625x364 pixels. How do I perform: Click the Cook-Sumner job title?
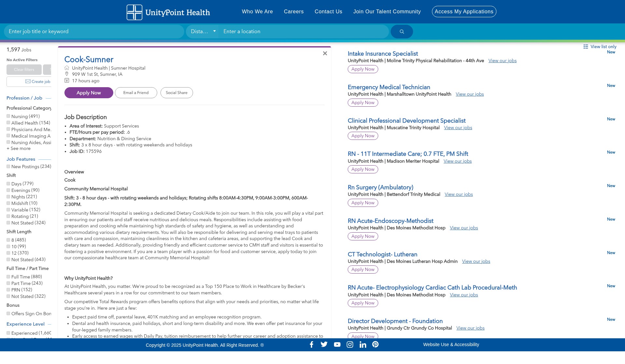(x=89, y=60)
